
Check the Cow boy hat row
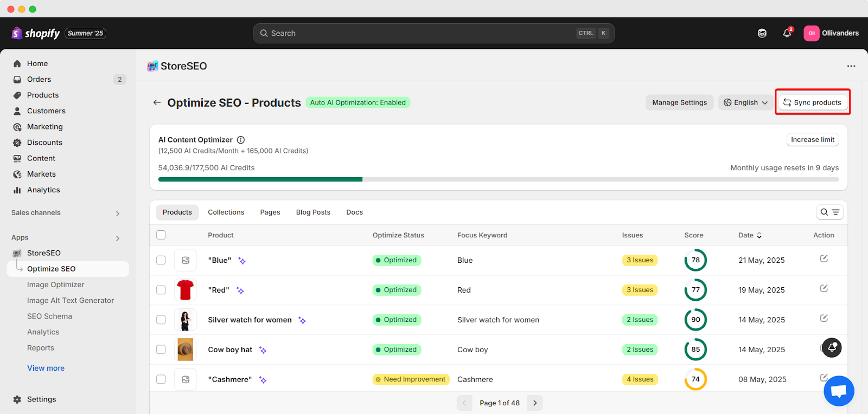point(161,350)
